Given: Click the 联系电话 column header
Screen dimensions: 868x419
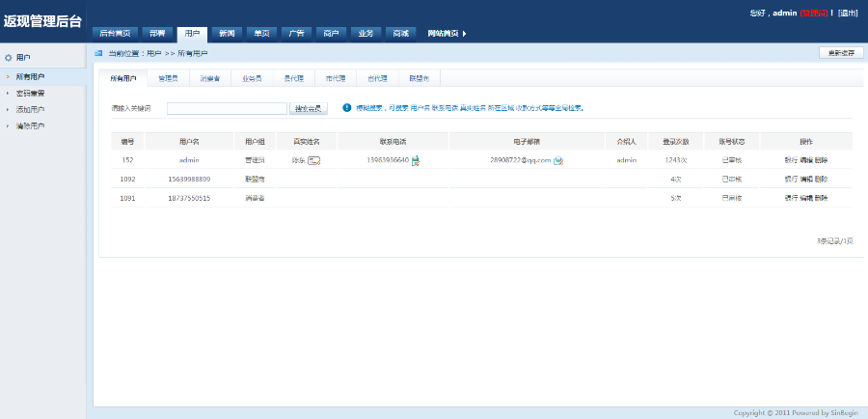Looking at the screenshot, I should tap(393, 142).
